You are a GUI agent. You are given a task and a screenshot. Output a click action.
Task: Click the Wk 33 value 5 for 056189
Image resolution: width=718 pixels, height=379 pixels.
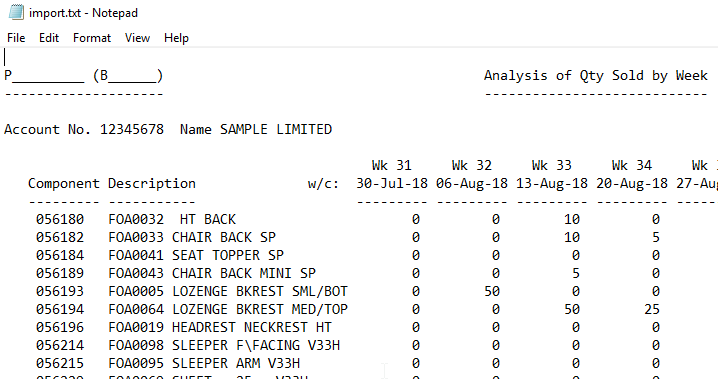[x=576, y=274]
